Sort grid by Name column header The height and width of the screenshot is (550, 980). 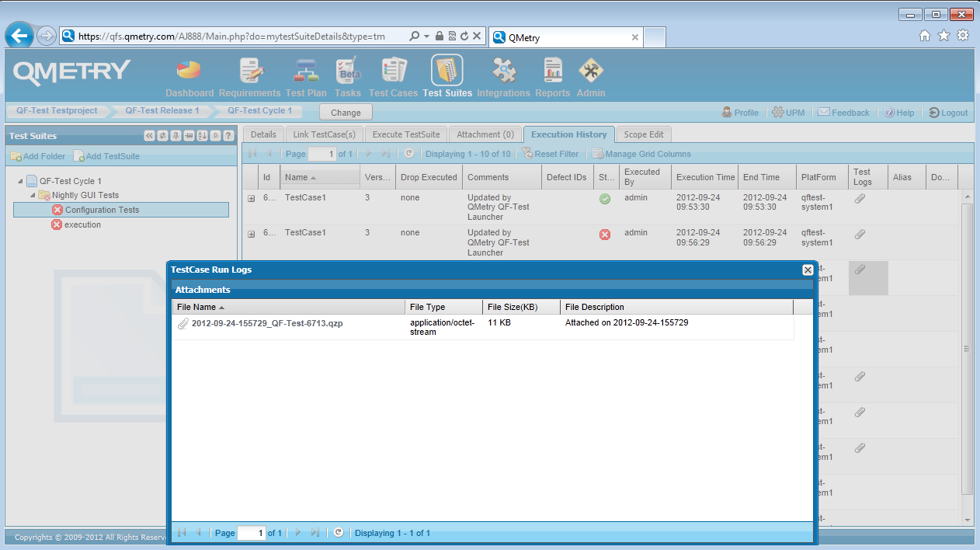pos(320,177)
